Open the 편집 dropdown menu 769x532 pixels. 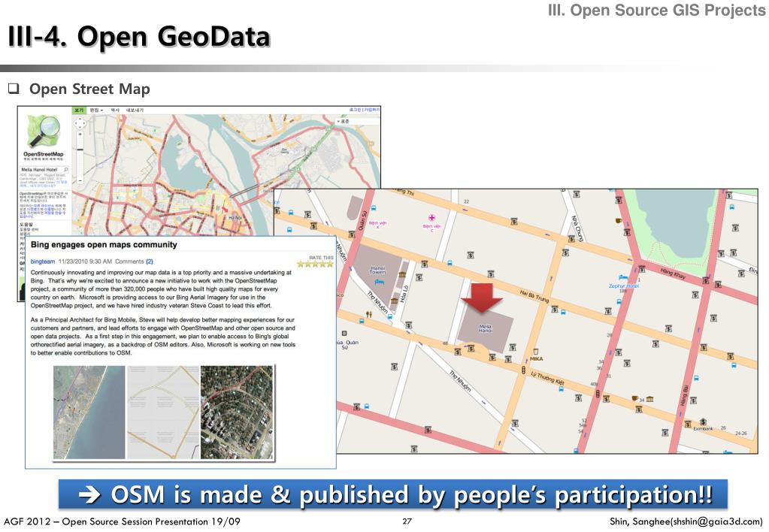coord(96,110)
